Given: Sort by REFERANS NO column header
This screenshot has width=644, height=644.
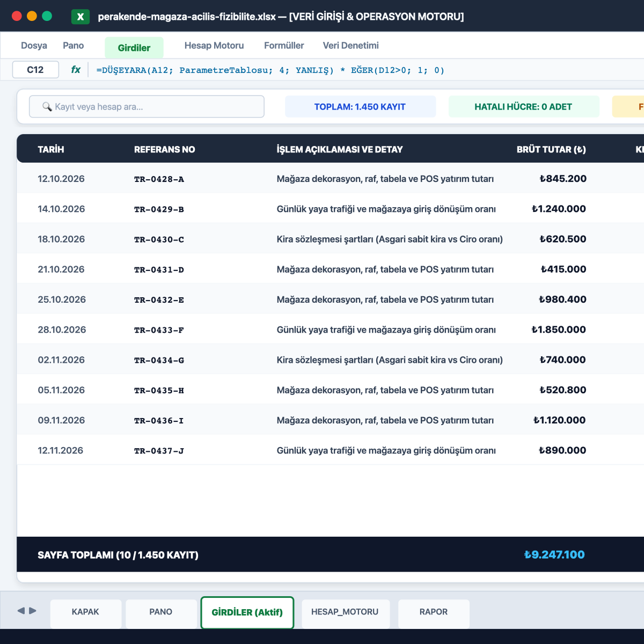Looking at the screenshot, I should point(165,149).
